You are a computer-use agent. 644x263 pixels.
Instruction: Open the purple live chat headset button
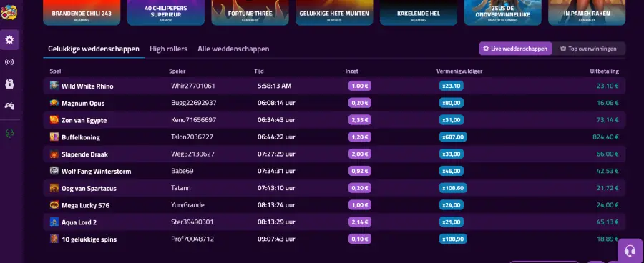click(x=630, y=250)
